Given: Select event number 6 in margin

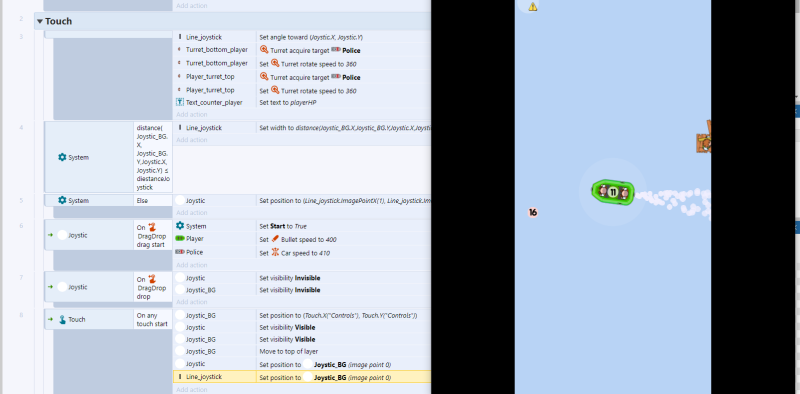Looking at the screenshot, I should (21, 226).
